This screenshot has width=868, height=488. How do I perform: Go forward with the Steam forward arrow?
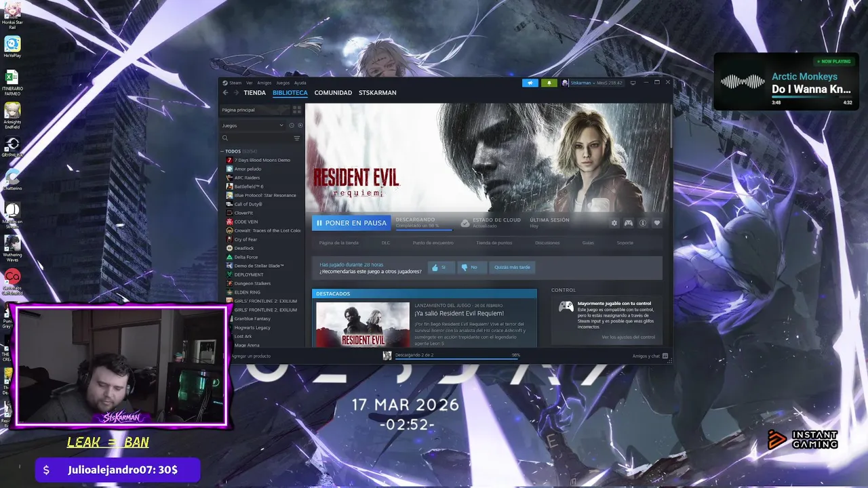[236, 93]
